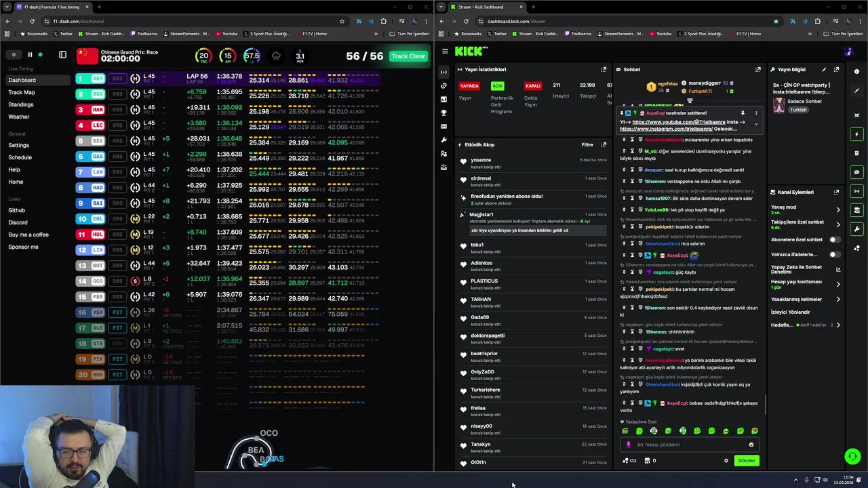Open the Filtre activity filter
868x488 pixels.
[587, 144]
